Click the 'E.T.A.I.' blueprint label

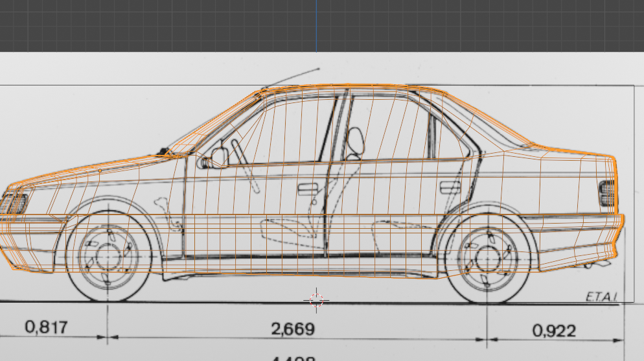tap(601, 297)
